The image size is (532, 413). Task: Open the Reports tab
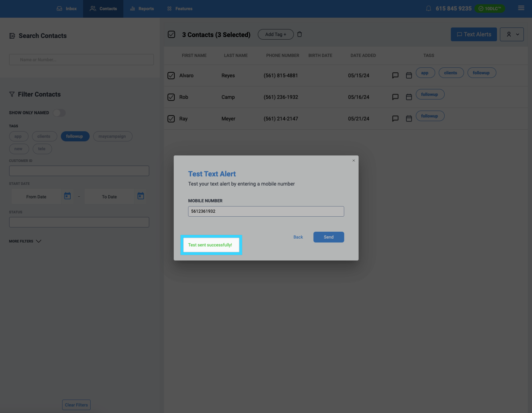142,9
